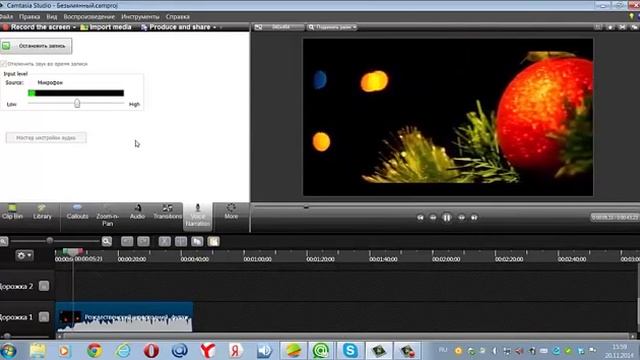The image size is (640, 360).
Task: Click the 00:01:00;00 mark on timeline ruler
Action: (x=258, y=259)
